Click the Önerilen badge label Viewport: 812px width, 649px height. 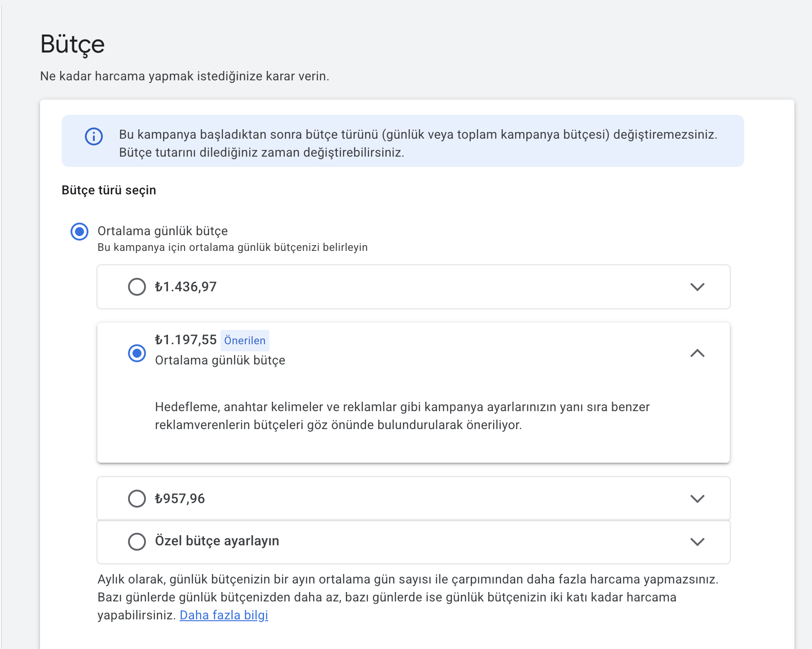point(245,341)
